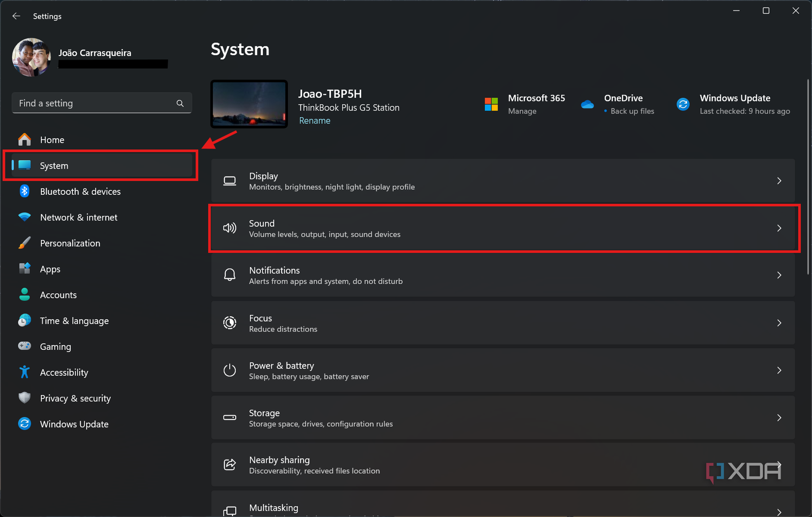812x517 pixels.
Task: Expand the Storage settings chevron
Action: coord(779,418)
